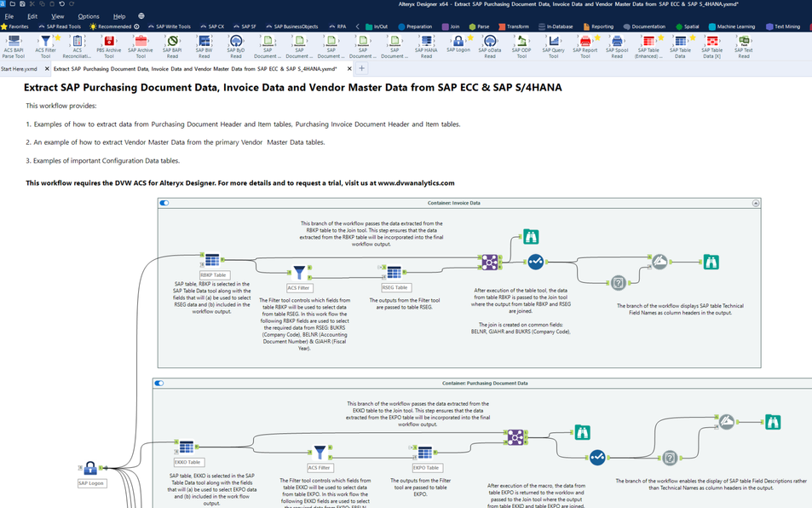Choose the SAP Table (Enhanced) tool

pyautogui.click(x=648, y=47)
